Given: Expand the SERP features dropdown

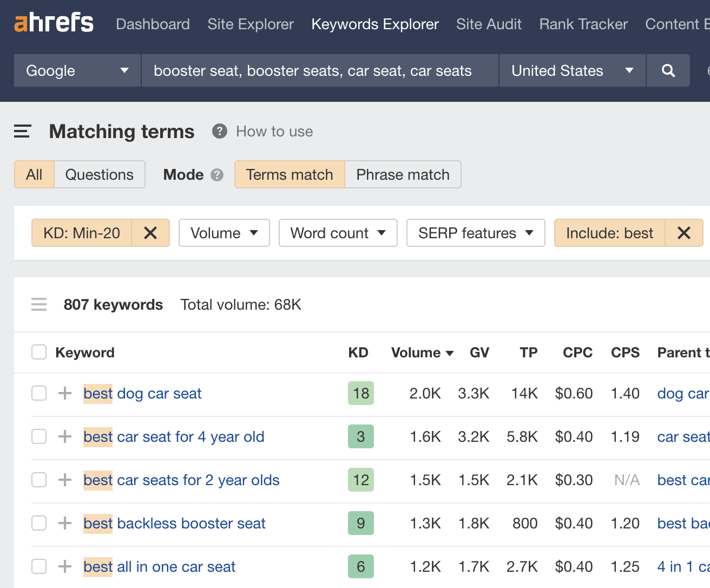Looking at the screenshot, I should (476, 233).
